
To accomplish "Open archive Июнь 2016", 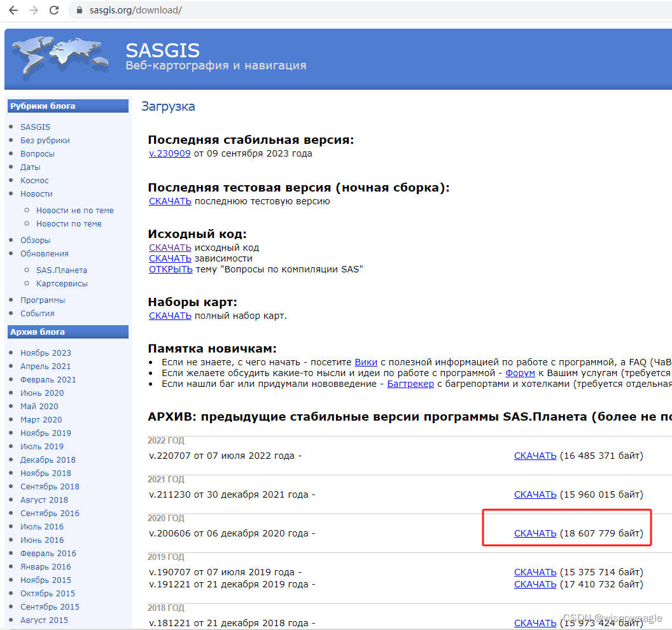I will [42, 540].
